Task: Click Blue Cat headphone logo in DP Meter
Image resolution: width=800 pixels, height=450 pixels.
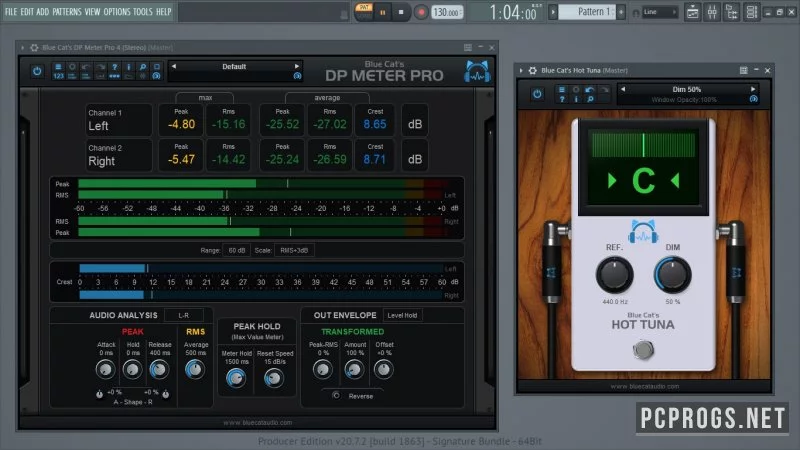Action: [x=477, y=71]
